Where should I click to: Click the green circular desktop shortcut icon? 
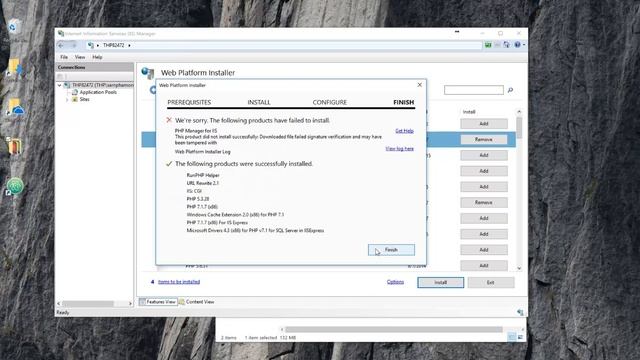[x=15, y=187]
